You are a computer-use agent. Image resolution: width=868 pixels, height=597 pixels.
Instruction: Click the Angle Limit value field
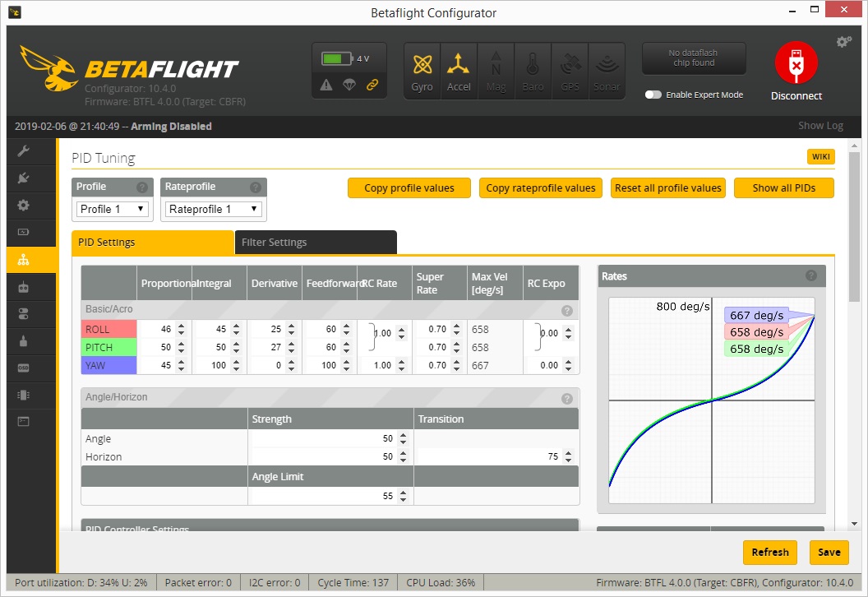[x=330, y=496]
